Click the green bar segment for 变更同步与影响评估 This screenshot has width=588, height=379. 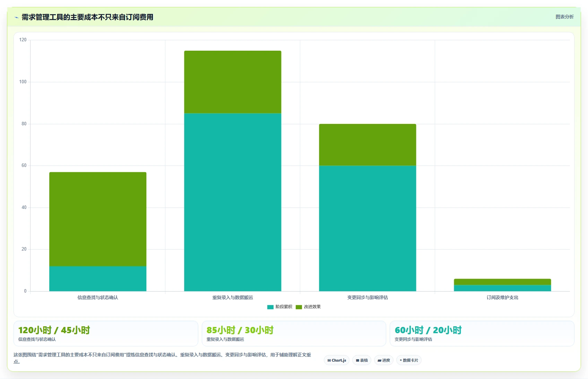click(x=367, y=145)
